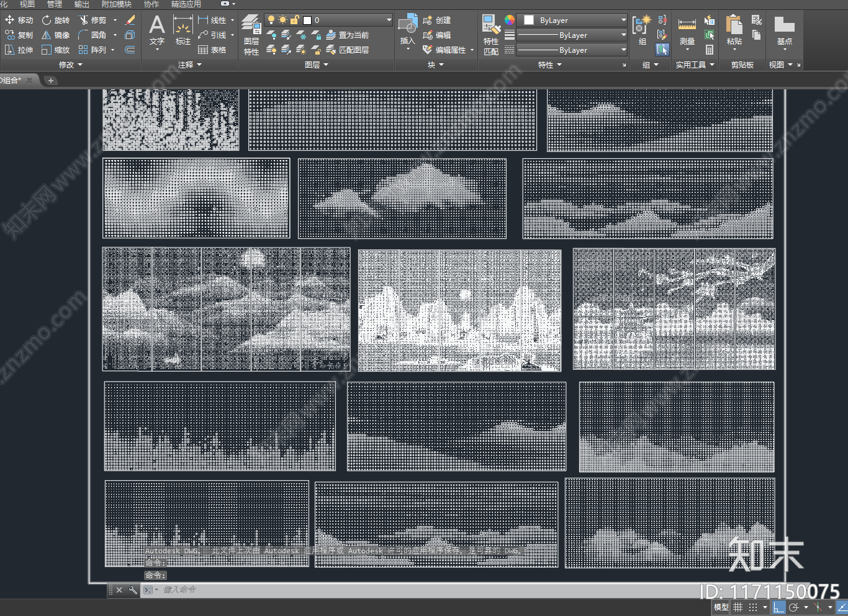848x616 pixels.
Task: Expand the Modify (修改) panel
Action: (70, 65)
